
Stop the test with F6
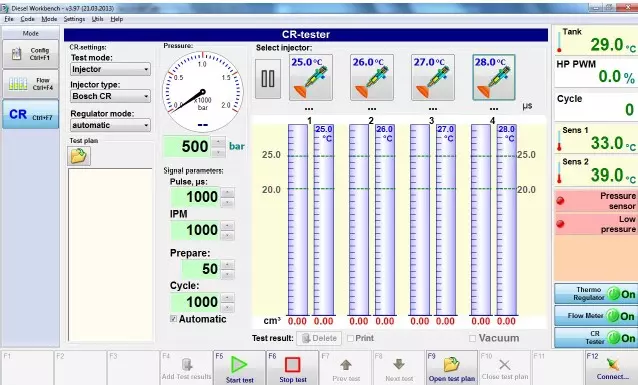pos(293,368)
